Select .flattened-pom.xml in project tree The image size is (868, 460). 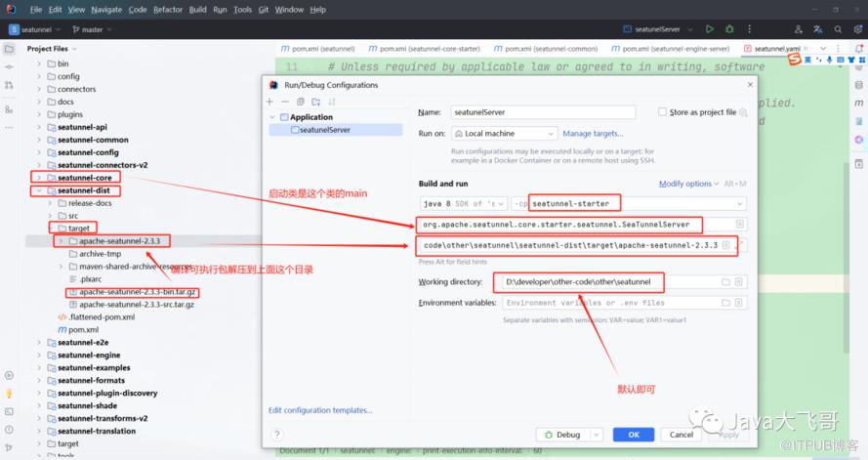(x=97, y=317)
